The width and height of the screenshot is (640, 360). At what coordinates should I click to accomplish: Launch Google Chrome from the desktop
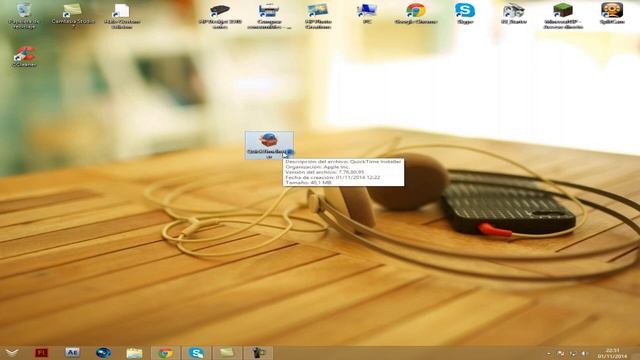pyautogui.click(x=416, y=13)
